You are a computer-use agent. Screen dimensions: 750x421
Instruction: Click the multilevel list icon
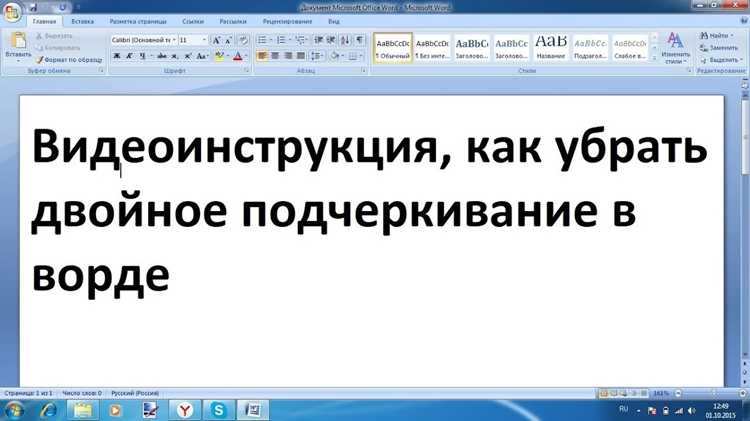point(300,40)
